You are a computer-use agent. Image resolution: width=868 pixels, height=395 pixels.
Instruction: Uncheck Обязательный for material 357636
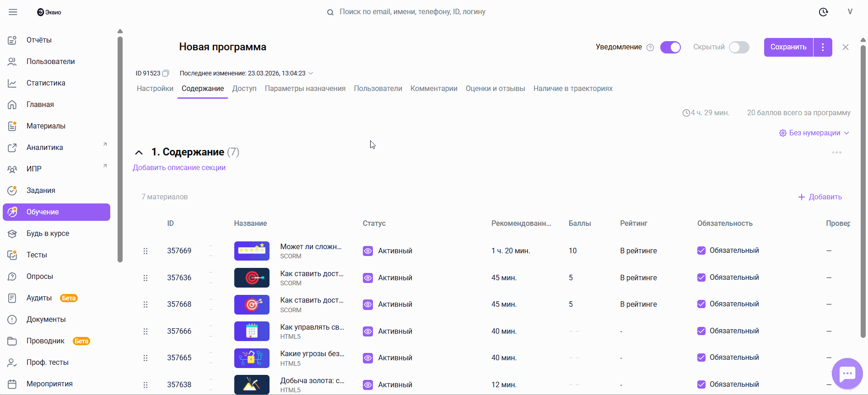pyautogui.click(x=701, y=278)
